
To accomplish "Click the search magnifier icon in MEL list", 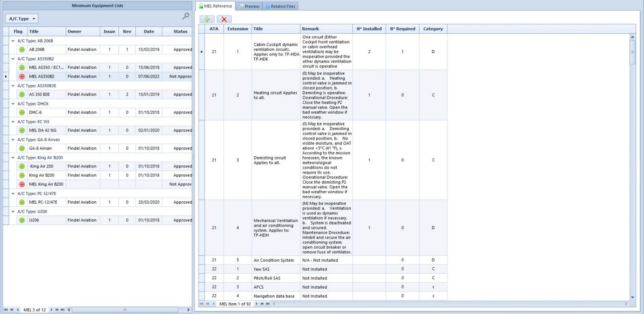I will 185,16.
